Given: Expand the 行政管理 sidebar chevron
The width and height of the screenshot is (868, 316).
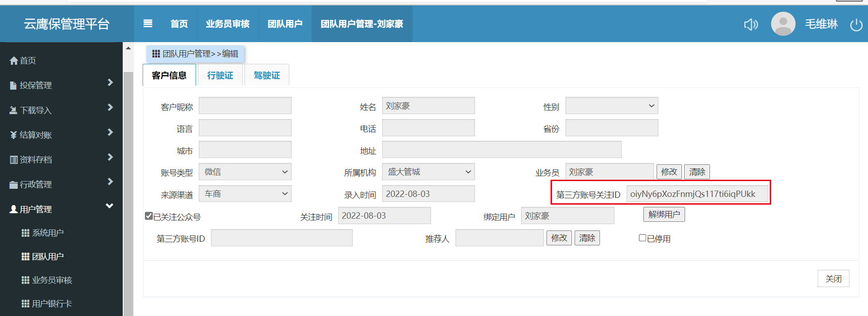Looking at the screenshot, I should point(110,182).
